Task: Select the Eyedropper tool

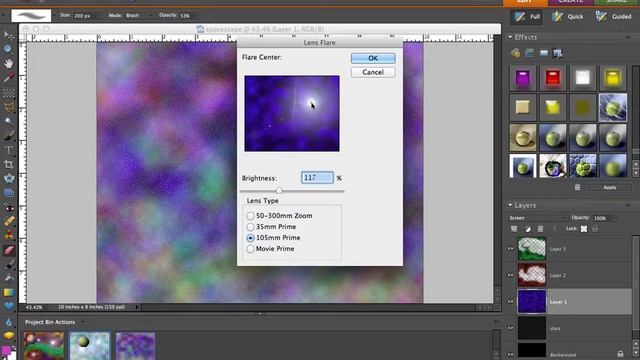Action: 9,78
